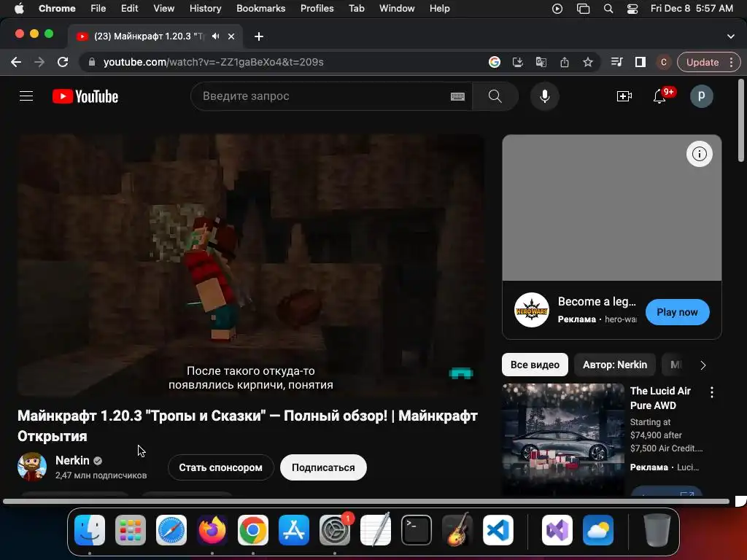747x560 pixels.
Task: Open System Settings from the Dock
Action: click(x=335, y=530)
